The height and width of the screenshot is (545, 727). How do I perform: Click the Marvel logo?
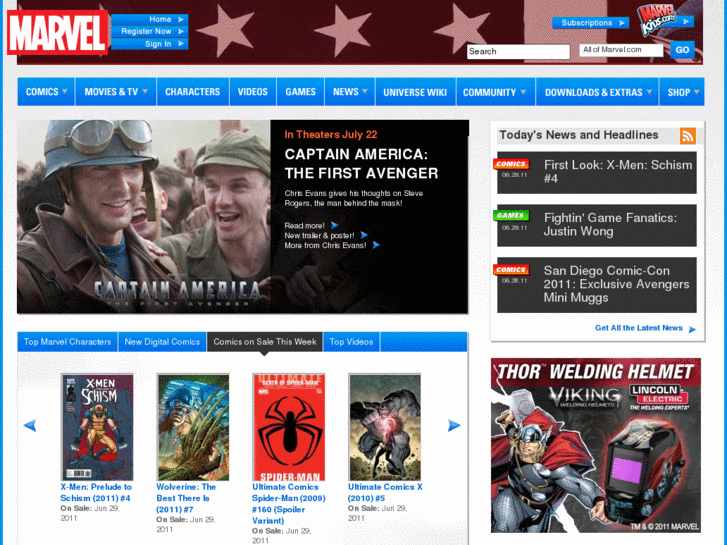pyautogui.click(x=57, y=32)
